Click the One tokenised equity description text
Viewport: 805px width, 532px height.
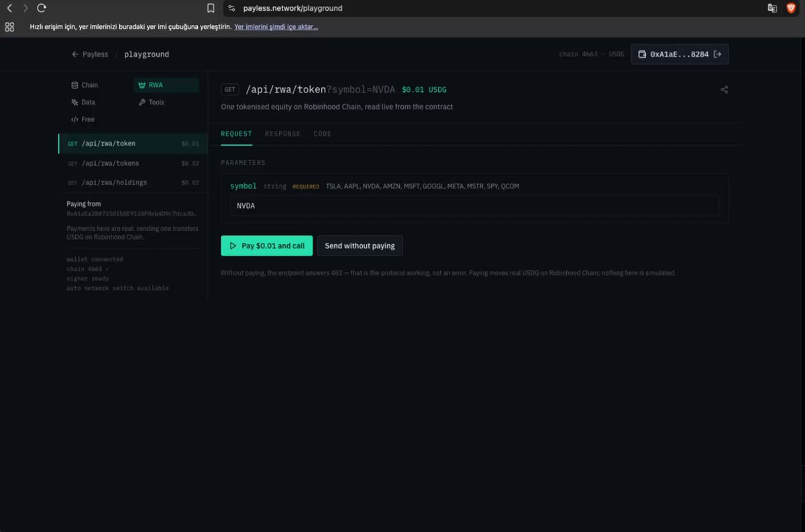point(337,107)
